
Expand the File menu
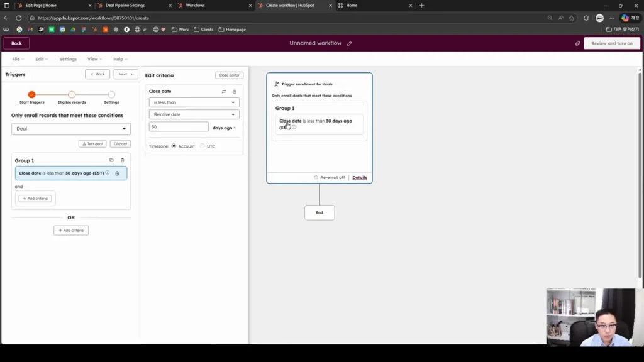coord(18,60)
